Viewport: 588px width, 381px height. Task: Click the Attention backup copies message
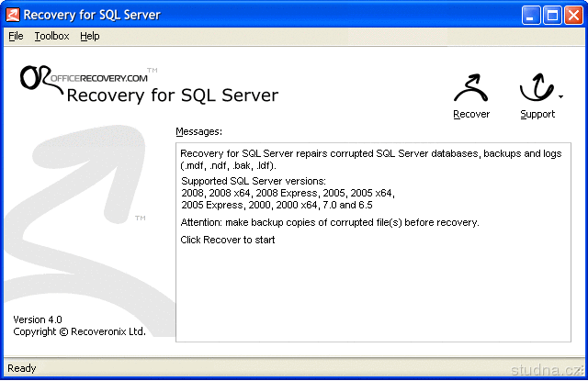[x=330, y=222]
